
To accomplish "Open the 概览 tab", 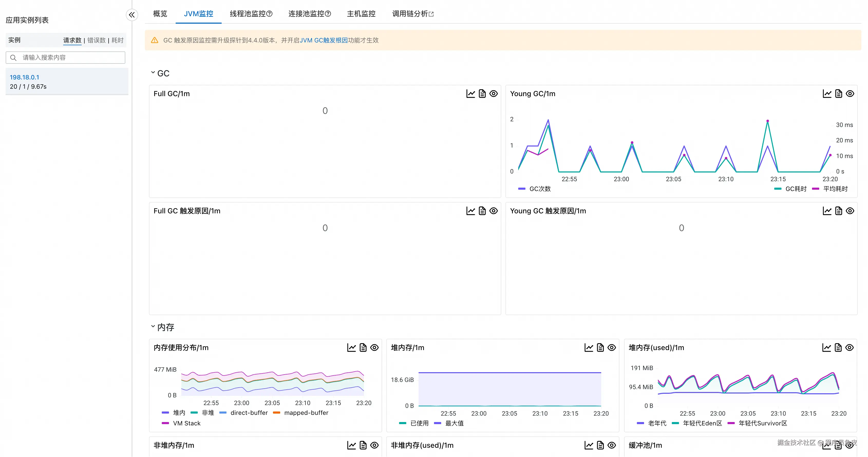I will tap(160, 14).
